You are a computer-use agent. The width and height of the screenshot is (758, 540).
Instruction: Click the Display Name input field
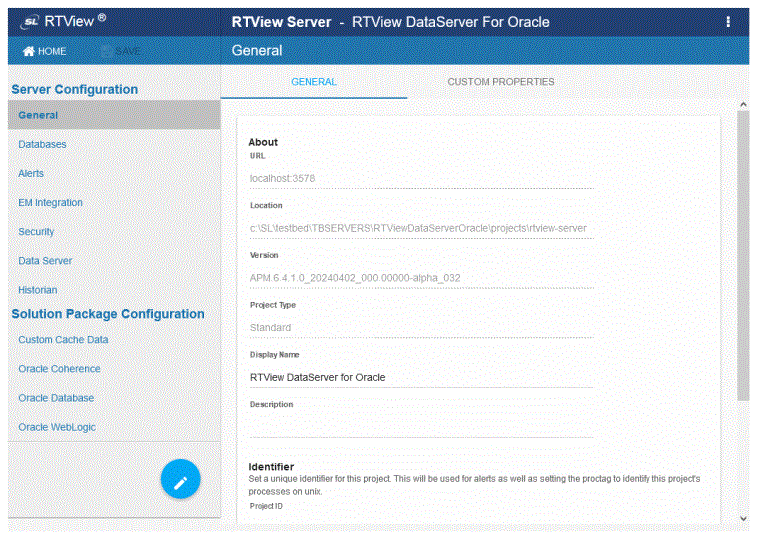420,377
